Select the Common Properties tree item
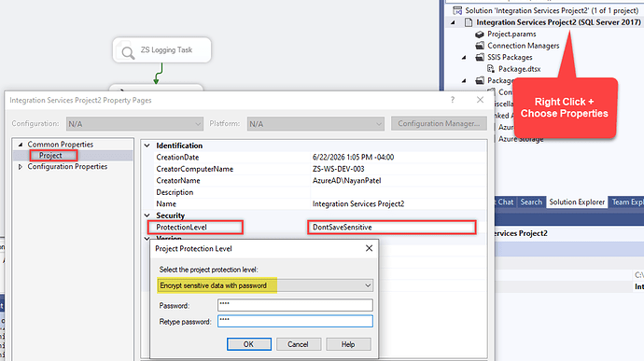The width and height of the screenshot is (644, 361). pyautogui.click(x=61, y=145)
